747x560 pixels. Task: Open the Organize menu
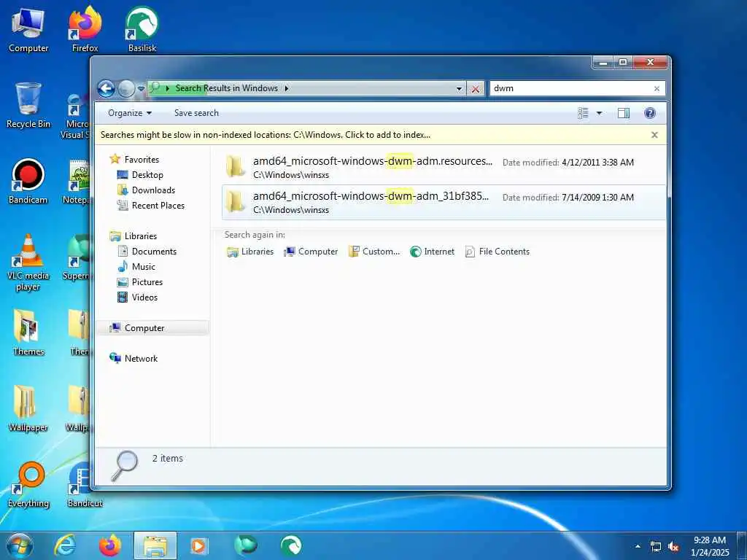130,113
